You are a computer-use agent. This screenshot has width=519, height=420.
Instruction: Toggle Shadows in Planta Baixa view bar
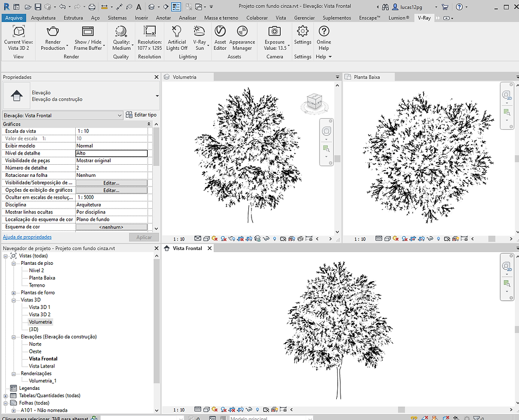pyautogui.click(x=405, y=239)
